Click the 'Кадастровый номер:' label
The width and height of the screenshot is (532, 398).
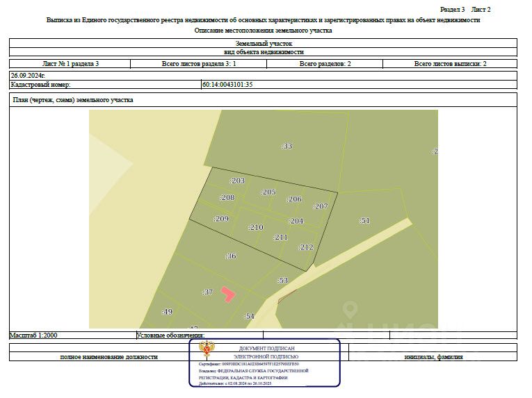pyautogui.click(x=40, y=85)
